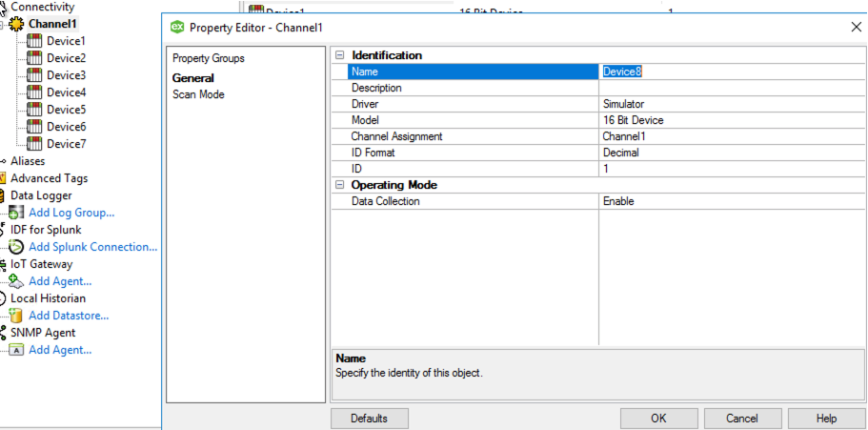Open the Add Splunk Connection link

(93, 247)
